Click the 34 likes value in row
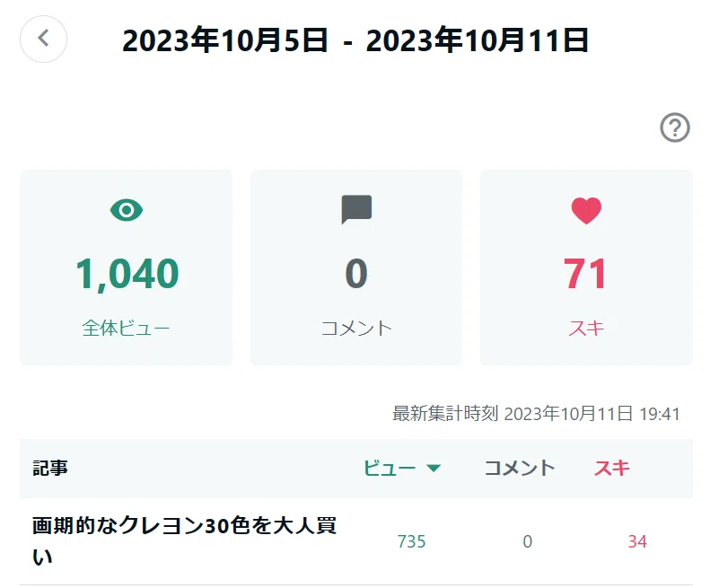This screenshot has height=588, width=719. click(x=637, y=541)
